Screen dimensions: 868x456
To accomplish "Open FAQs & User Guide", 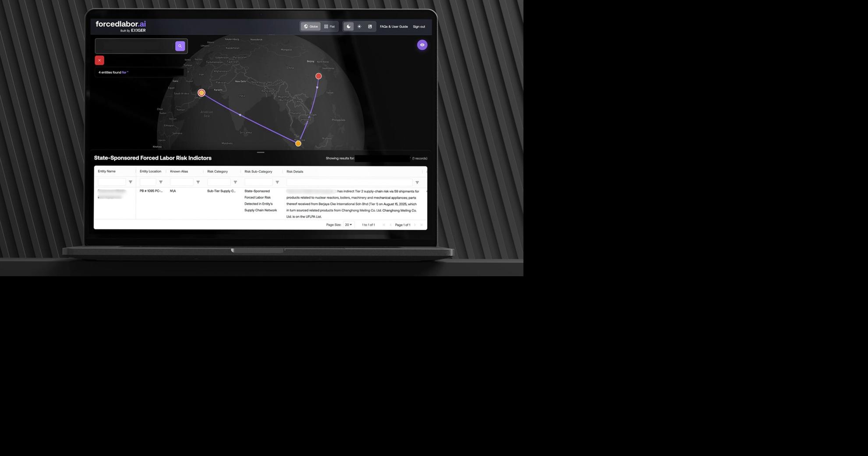I will point(393,26).
